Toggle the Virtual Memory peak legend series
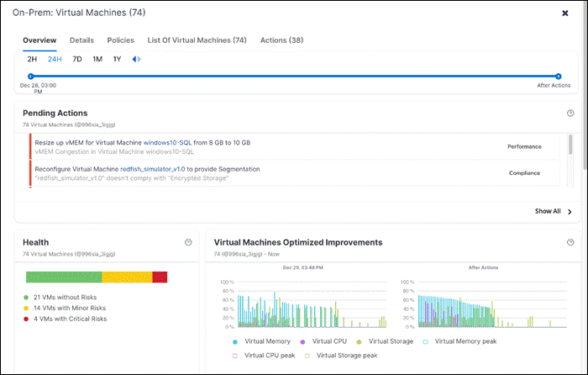 [x=459, y=341]
